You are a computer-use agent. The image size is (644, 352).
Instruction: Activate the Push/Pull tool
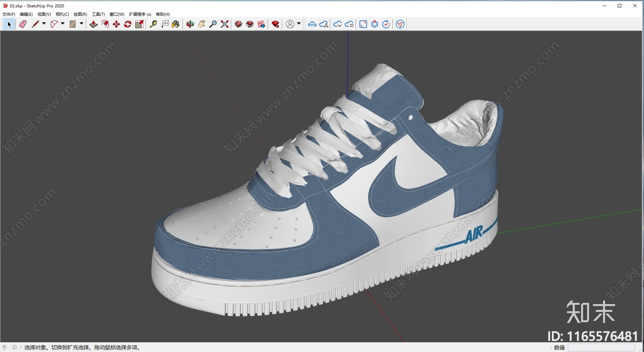tap(93, 25)
